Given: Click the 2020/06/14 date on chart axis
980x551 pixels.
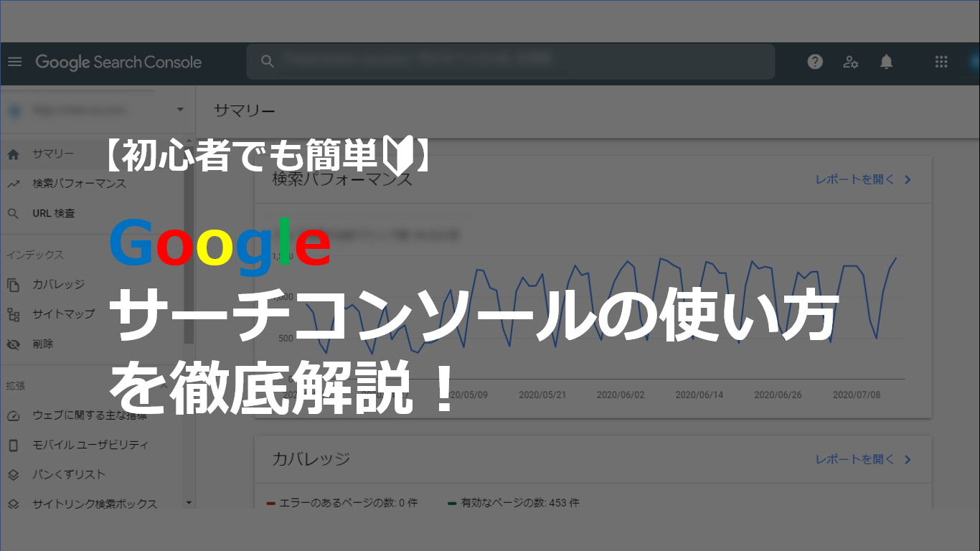Looking at the screenshot, I should [699, 395].
